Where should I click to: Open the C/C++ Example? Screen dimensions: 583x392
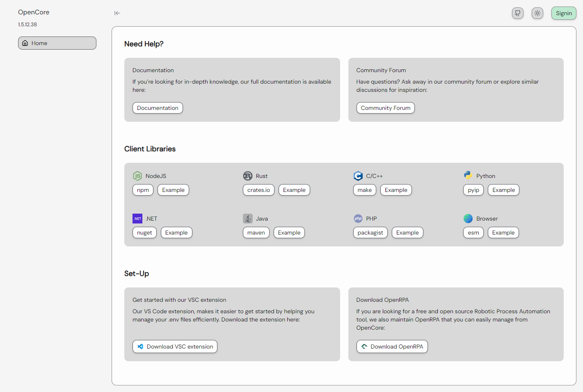pyautogui.click(x=396, y=190)
